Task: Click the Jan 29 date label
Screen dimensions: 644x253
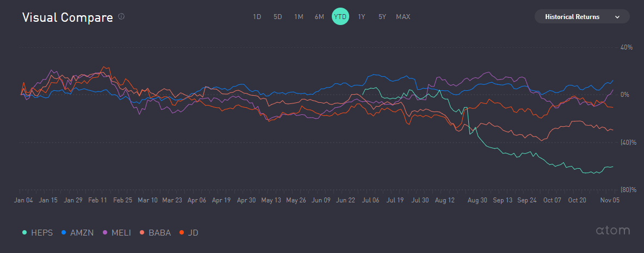Action: [x=74, y=200]
